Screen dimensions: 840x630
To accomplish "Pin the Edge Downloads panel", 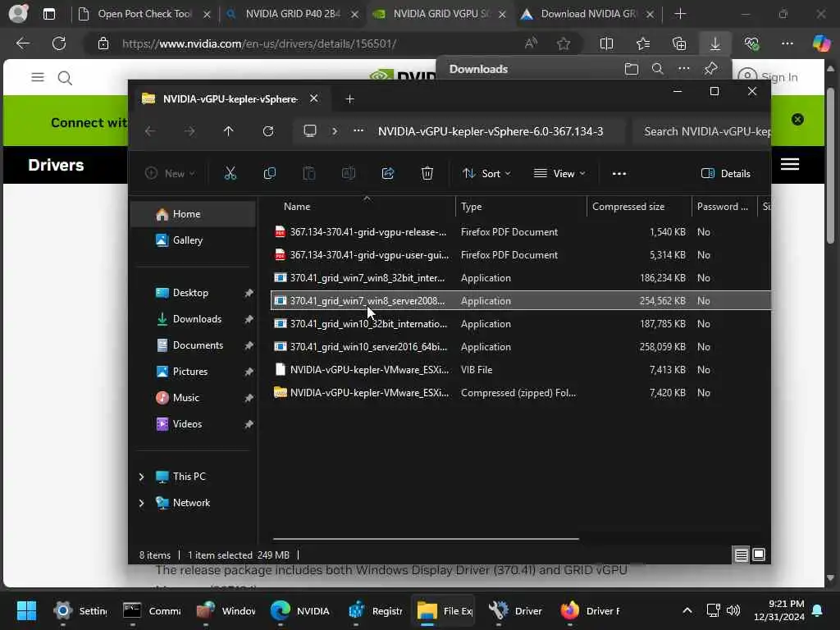I will [711, 69].
